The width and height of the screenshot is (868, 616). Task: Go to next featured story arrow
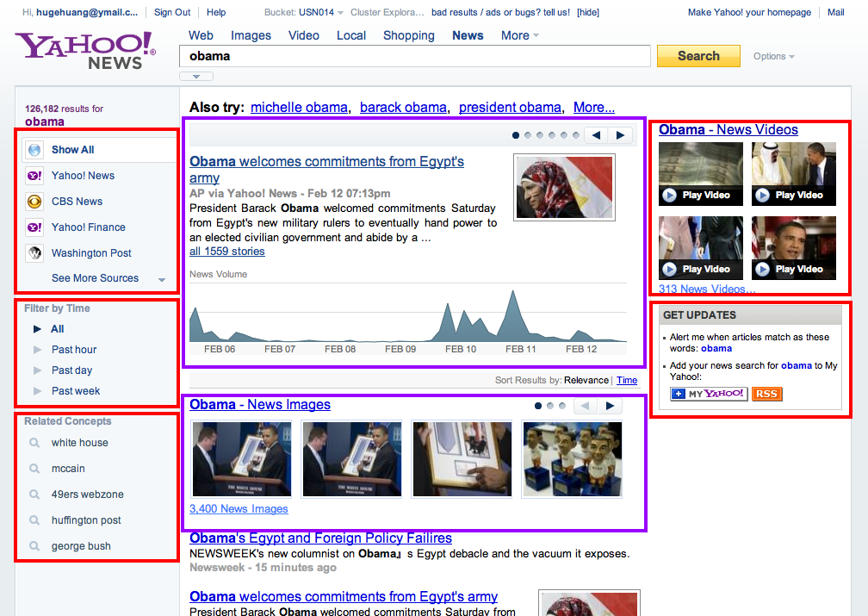coord(619,135)
